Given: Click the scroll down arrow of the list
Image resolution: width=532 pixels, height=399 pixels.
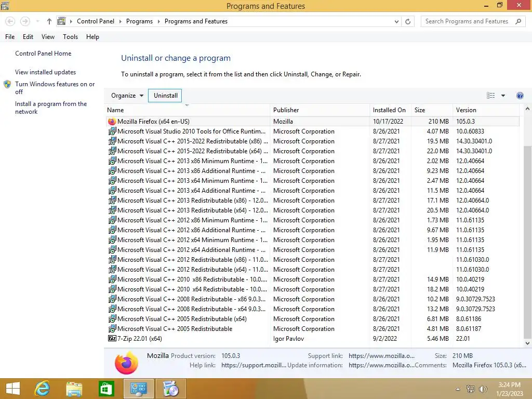Looking at the screenshot, I should [x=527, y=343].
